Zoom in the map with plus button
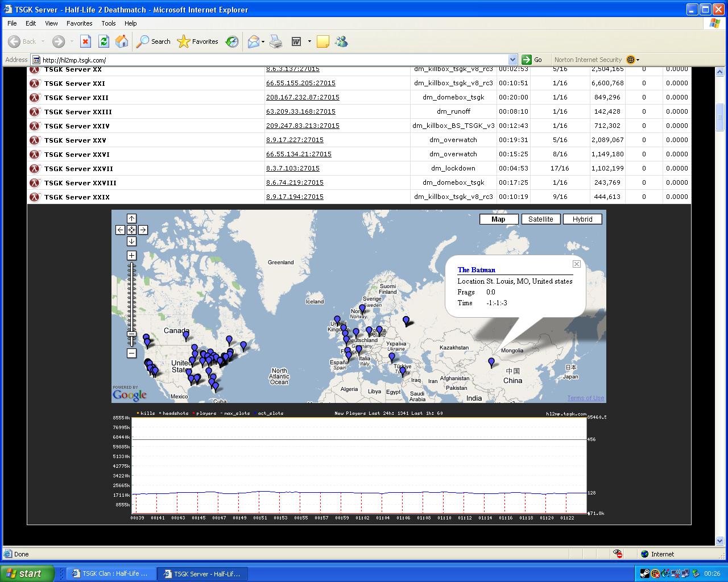 [131, 256]
